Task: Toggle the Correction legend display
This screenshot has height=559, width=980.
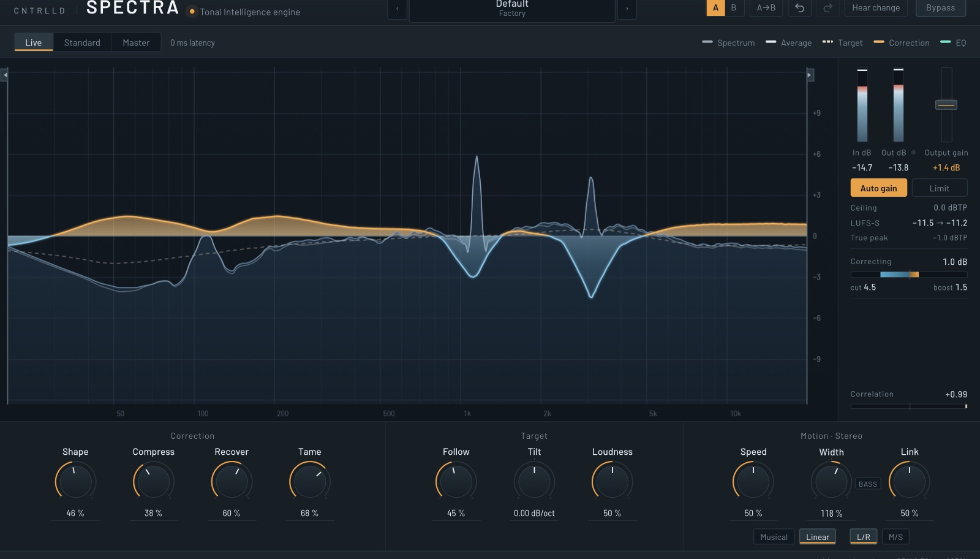Action: coord(902,43)
